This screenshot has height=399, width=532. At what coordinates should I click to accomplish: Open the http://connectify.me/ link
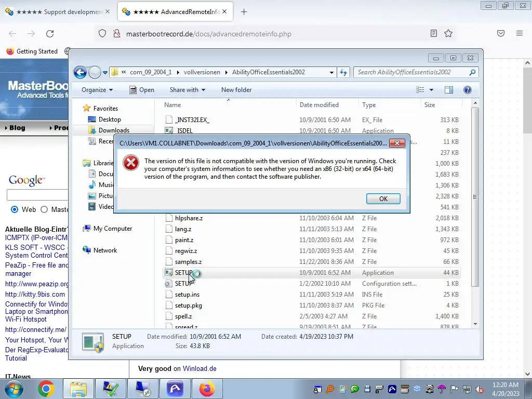pyautogui.click(x=36, y=329)
